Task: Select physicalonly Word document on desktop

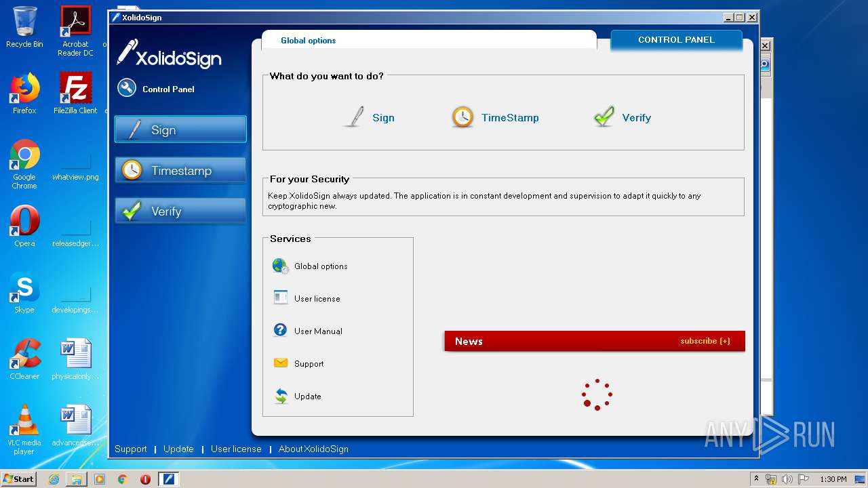Action: [75, 359]
